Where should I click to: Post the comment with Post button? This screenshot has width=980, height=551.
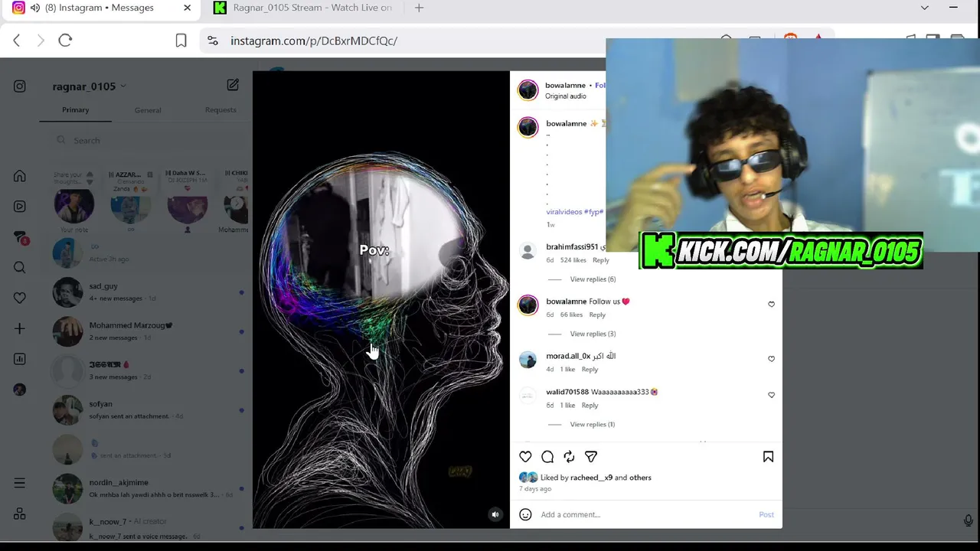[766, 514]
